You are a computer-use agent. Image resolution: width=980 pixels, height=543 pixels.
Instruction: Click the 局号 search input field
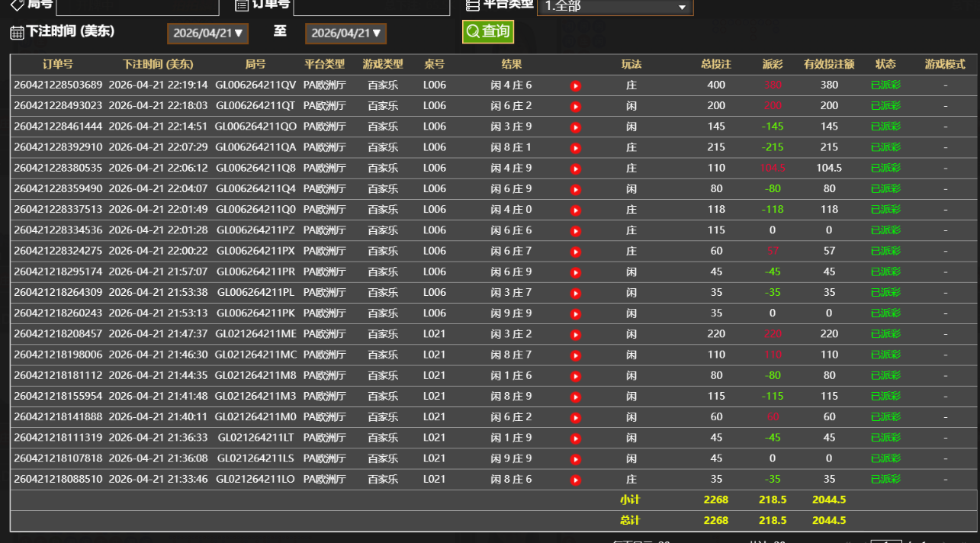tap(137, 7)
